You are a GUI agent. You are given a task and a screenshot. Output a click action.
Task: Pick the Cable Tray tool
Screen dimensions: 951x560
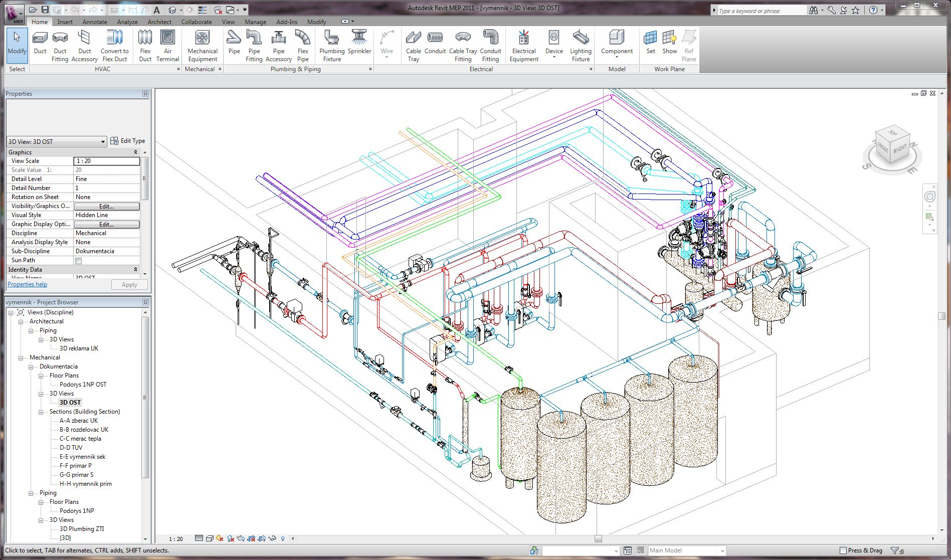tap(413, 45)
